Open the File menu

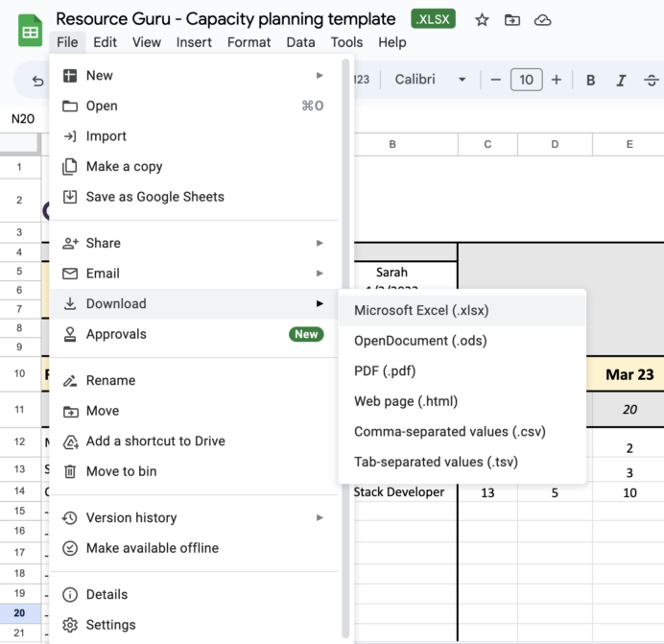tap(67, 42)
